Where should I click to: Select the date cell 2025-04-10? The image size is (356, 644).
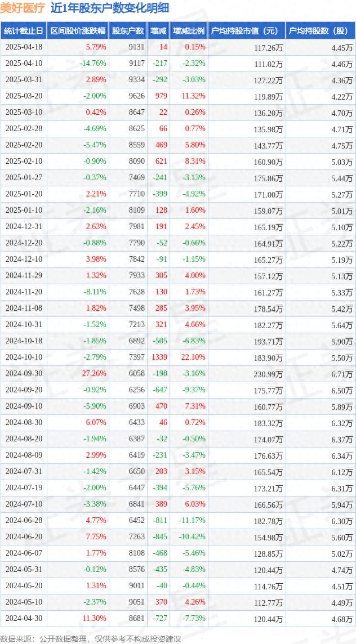(24, 64)
